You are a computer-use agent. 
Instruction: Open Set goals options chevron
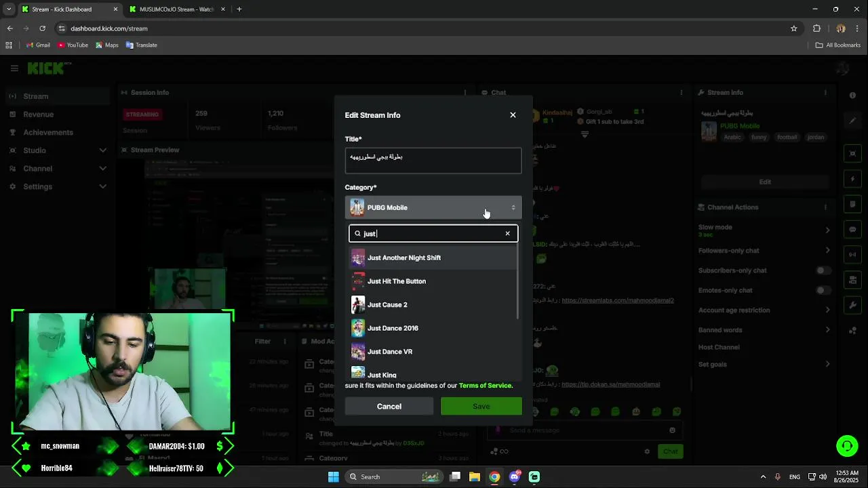[x=827, y=365]
